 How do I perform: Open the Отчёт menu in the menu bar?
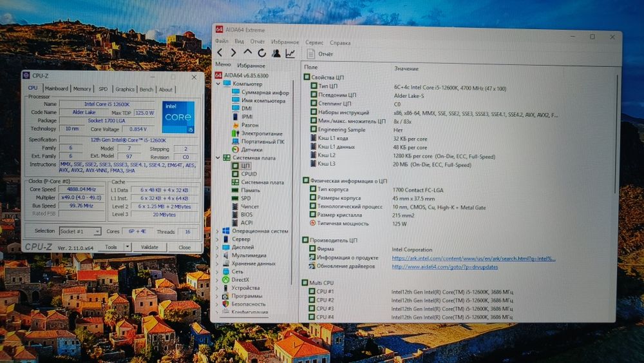[258, 41]
